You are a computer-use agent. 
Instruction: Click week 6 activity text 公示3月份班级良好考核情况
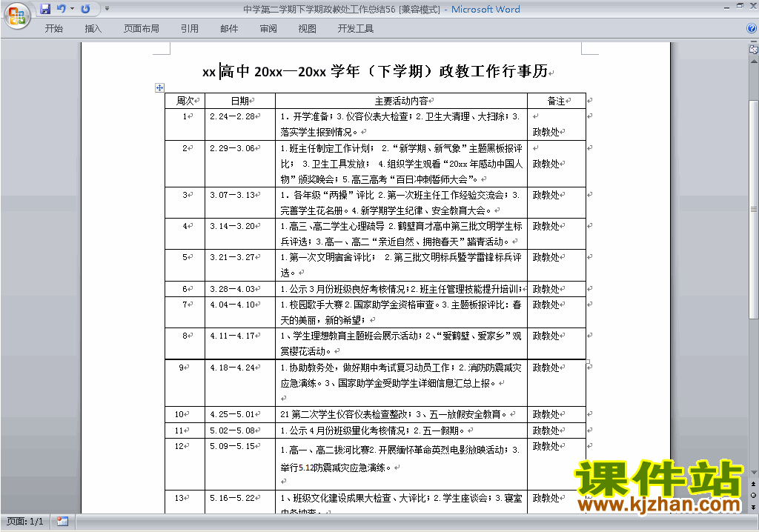coord(347,289)
